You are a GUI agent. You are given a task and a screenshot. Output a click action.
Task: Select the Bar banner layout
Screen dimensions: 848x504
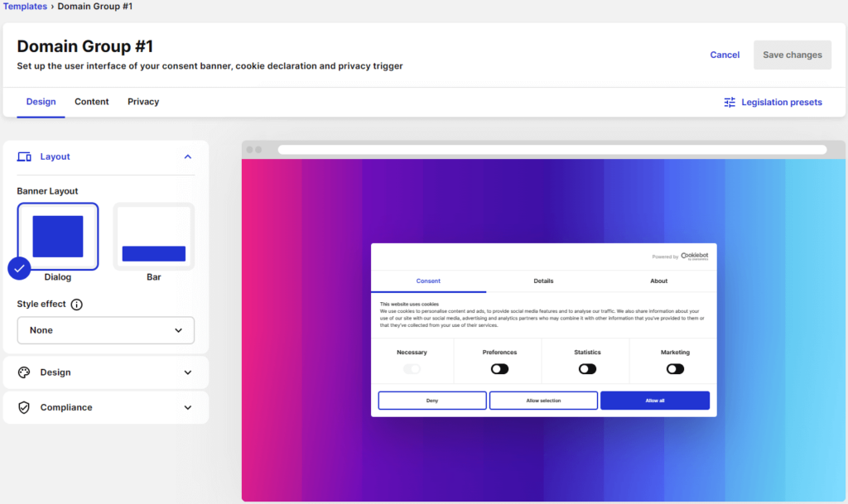click(153, 236)
